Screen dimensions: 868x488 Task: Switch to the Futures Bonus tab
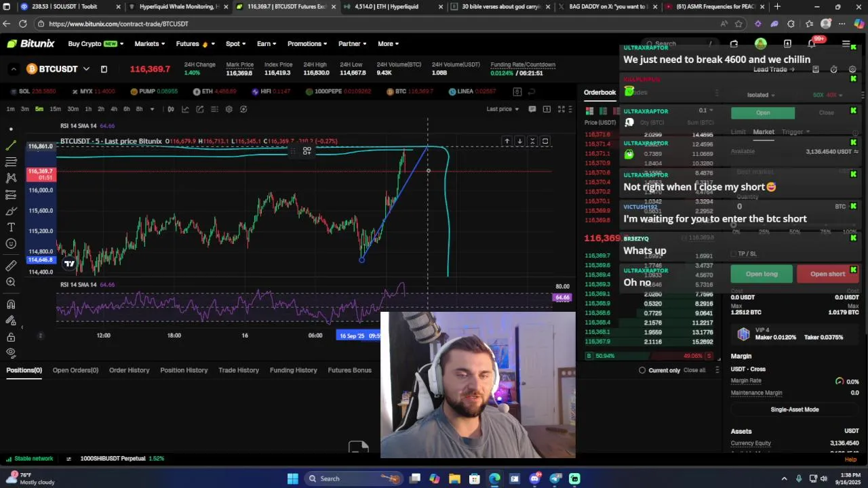pyautogui.click(x=349, y=370)
